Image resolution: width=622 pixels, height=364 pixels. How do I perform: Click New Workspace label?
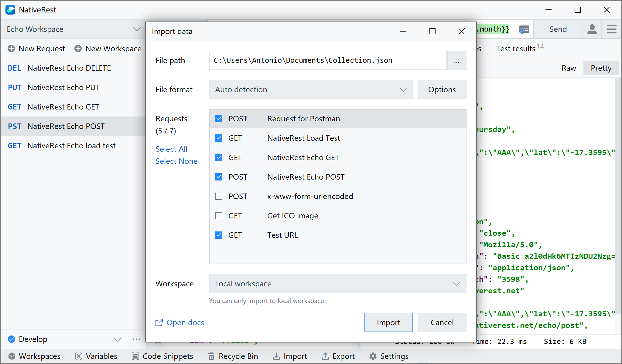113,49
